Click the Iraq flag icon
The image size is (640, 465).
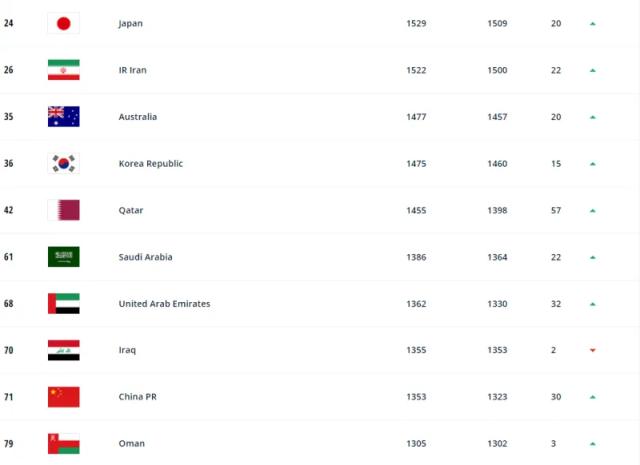pyautogui.click(x=63, y=350)
